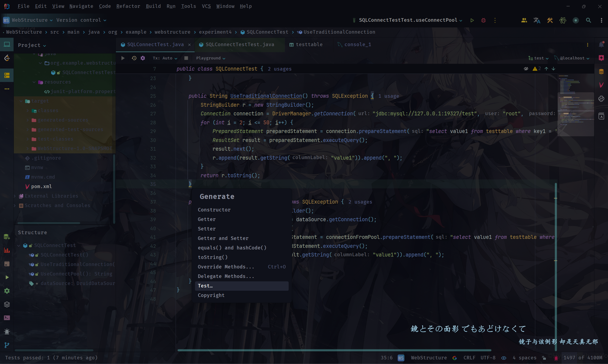Click memory indicator 1497 of 4100M
Viewport: 608px width, 364px height.
pos(583,358)
